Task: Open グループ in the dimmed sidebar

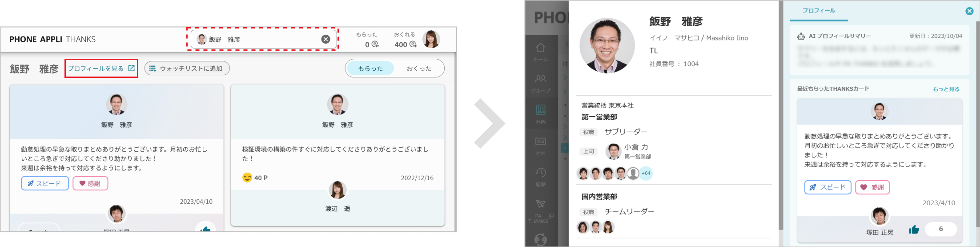Action: [541, 83]
